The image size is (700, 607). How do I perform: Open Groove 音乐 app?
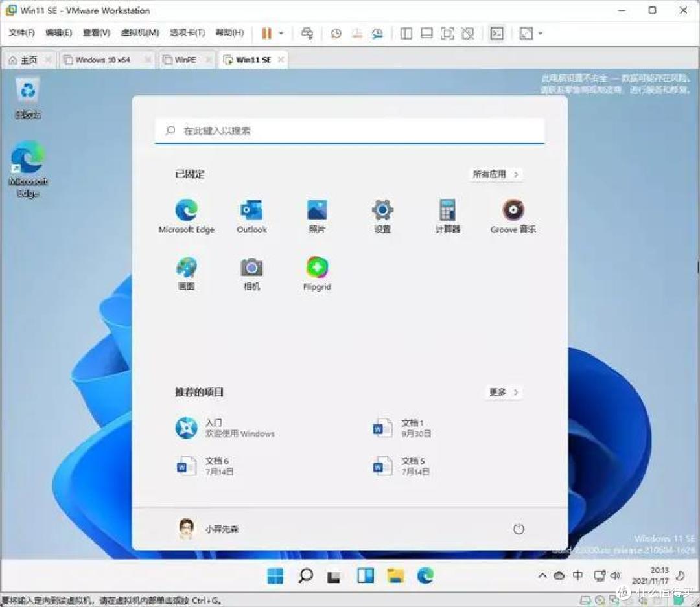pos(513,216)
